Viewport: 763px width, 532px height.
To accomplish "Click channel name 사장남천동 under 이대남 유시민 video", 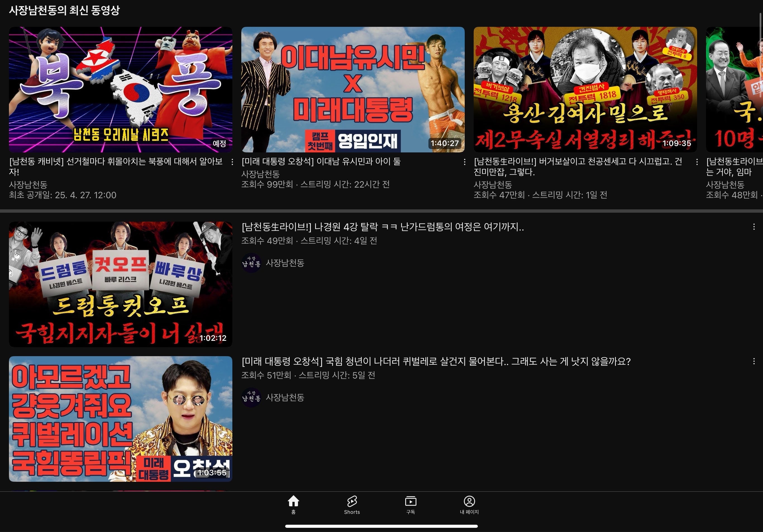I will 261,174.
